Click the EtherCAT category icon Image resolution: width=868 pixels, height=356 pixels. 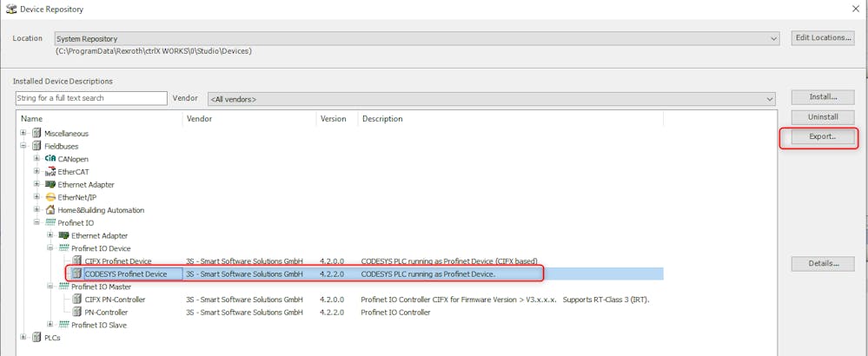(50, 172)
